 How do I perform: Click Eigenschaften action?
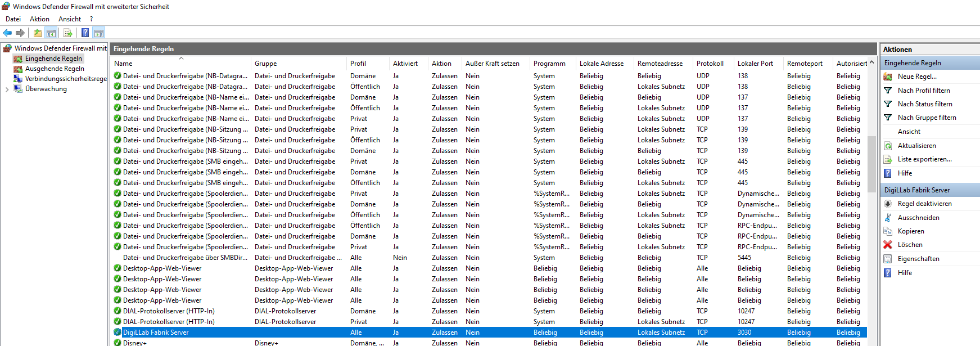(918, 259)
